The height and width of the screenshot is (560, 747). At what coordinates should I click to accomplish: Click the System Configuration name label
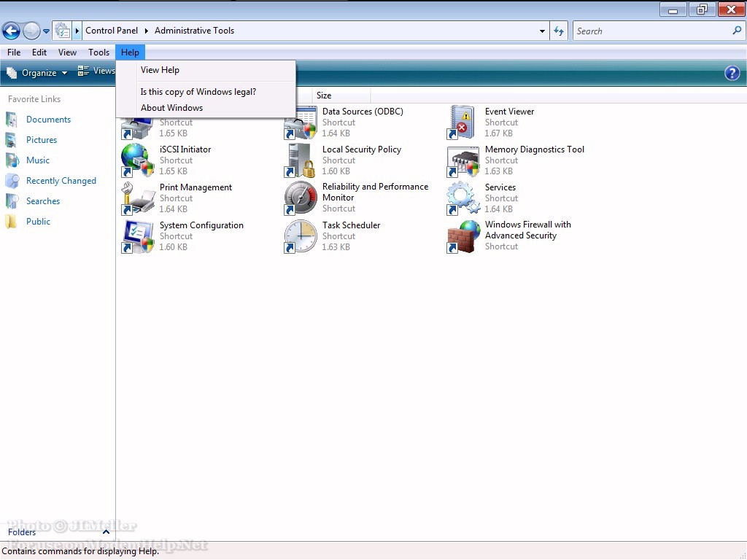[x=201, y=225]
